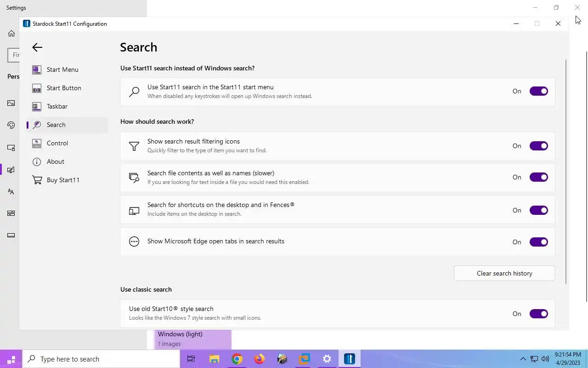
Task: Click the yellow box taskbar app icon
Action: coord(282,359)
